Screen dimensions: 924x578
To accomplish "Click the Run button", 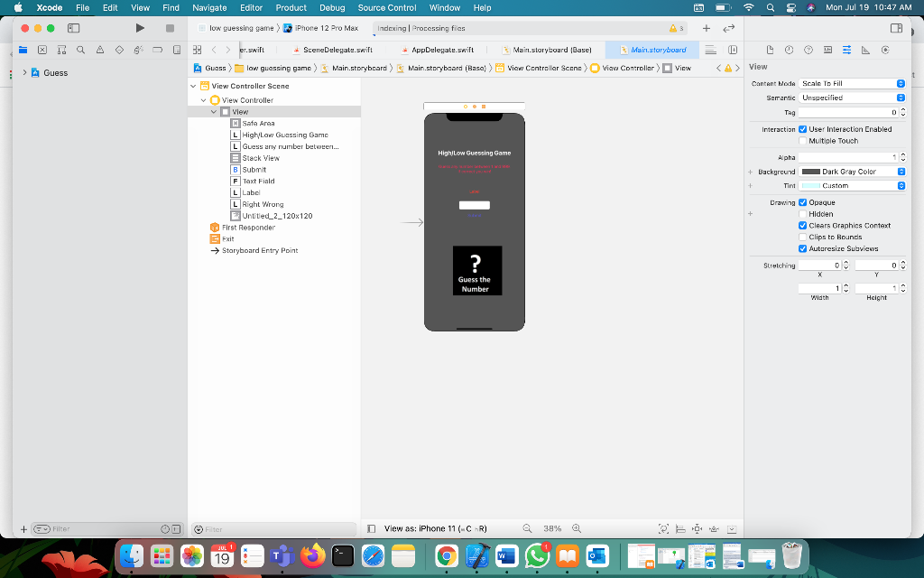I will click(140, 28).
